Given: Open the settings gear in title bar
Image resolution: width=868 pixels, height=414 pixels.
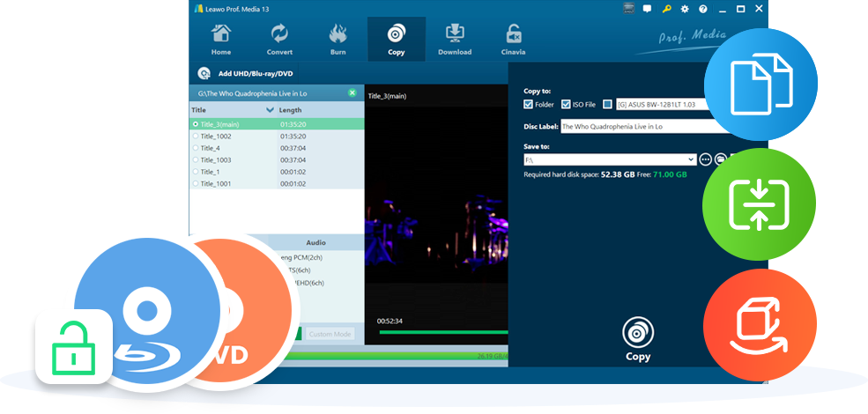Looking at the screenshot, I should (685, 8).
